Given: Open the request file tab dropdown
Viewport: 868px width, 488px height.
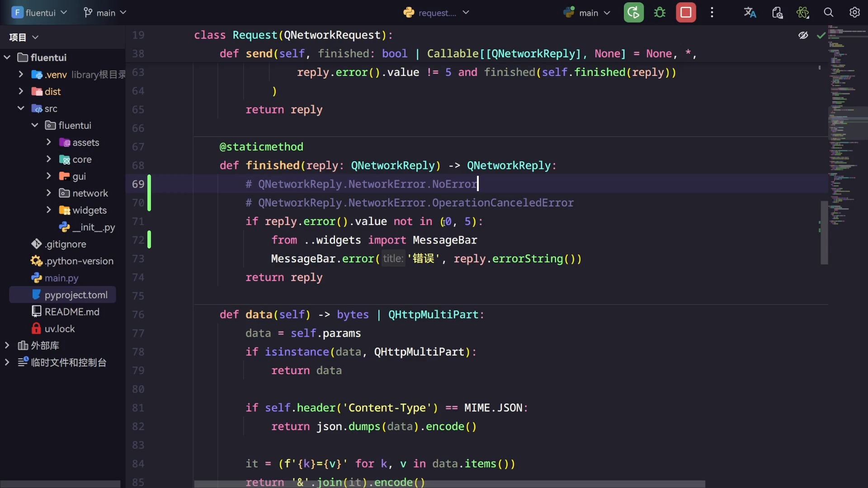Looking at the screenshot, I should [436, 13].
